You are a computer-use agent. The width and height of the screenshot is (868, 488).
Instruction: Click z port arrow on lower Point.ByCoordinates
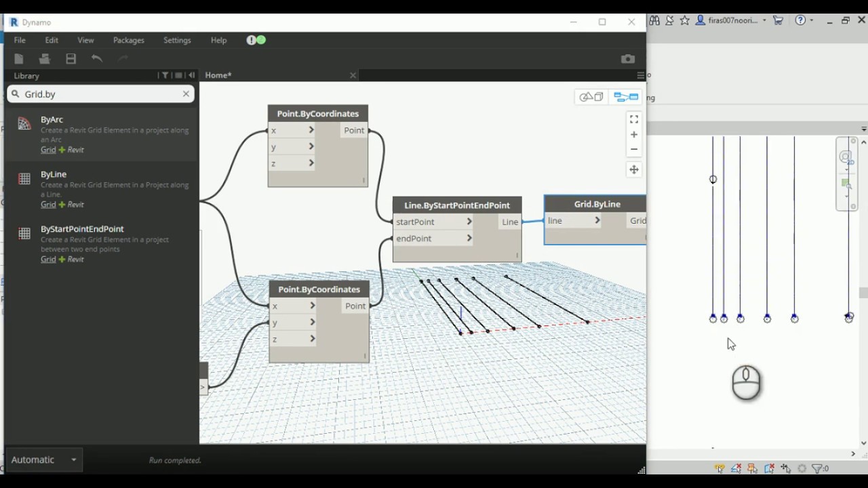tap(313, 339)
